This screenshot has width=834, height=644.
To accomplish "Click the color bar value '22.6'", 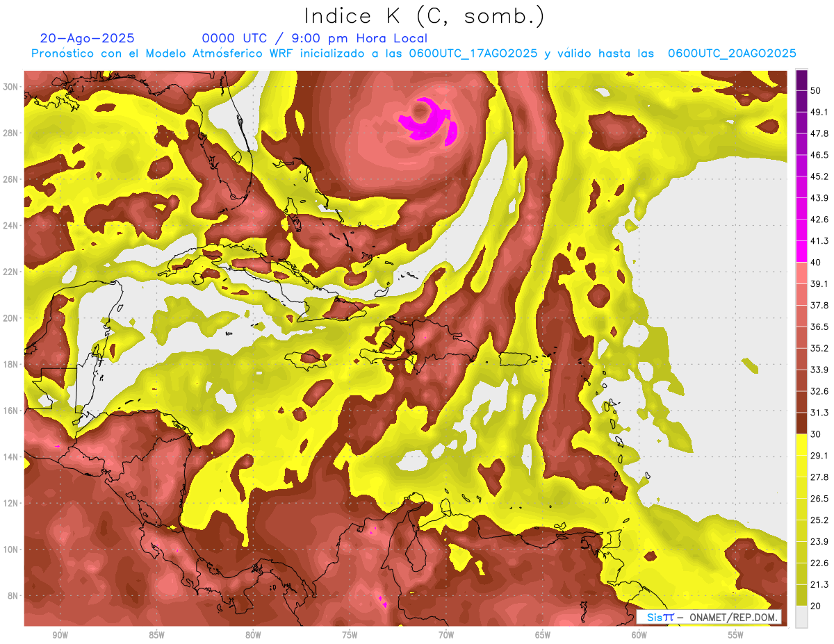I will (819, 563).
